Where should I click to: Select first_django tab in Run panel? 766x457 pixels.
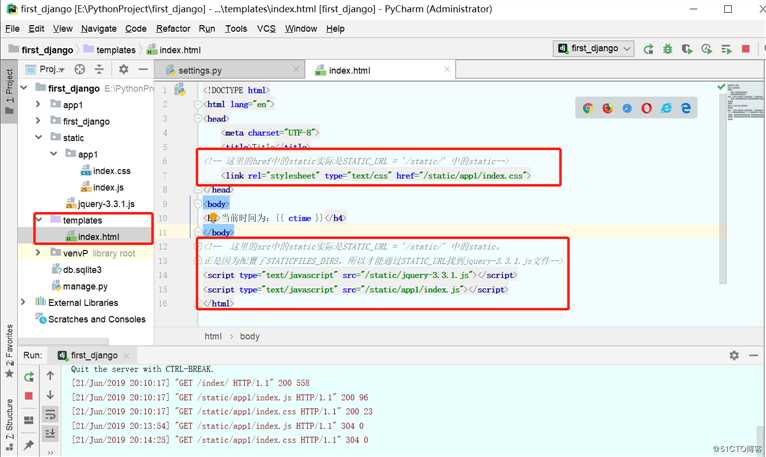click(x=94, y=355)
